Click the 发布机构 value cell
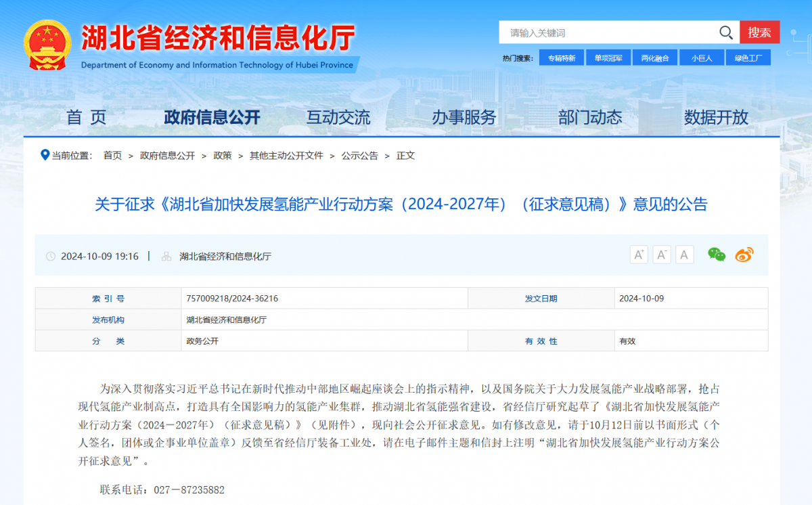Viewport: 812px width, 505px height. [x=474, y=320]
